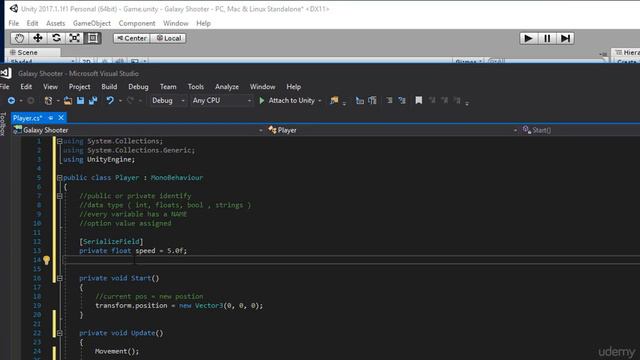Image resolution: width=640 pixels, height=360 pixels.
Task: Open Unity's Assets menu
Action: (x=56, y=23)
